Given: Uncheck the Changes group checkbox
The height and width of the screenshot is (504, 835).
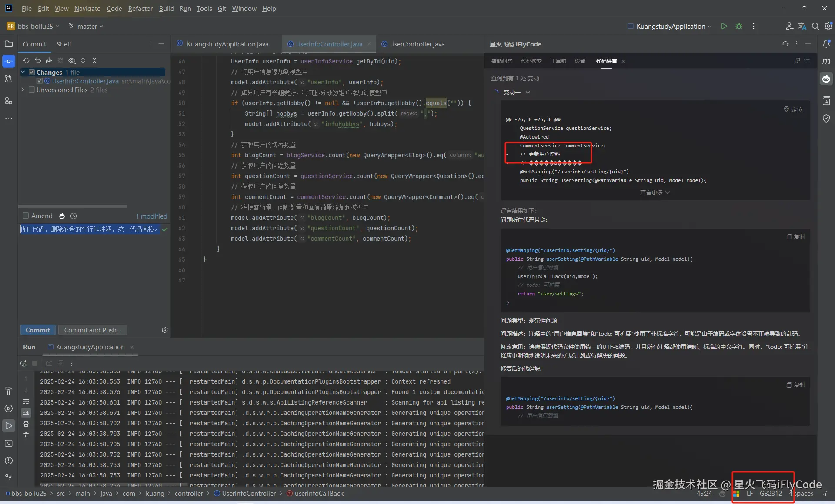Looking at the screenshot, I should [x=32, y=72].
